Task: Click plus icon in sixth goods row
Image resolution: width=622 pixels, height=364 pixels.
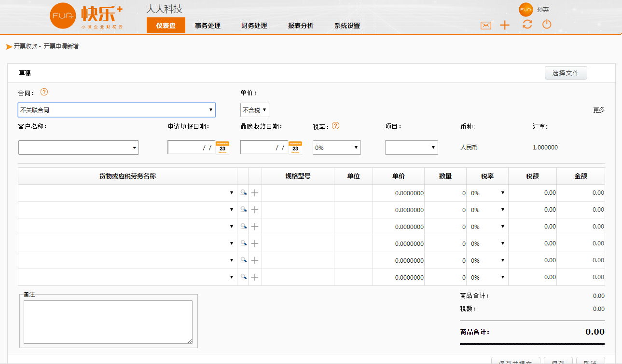Action: (x=255, y=277)
